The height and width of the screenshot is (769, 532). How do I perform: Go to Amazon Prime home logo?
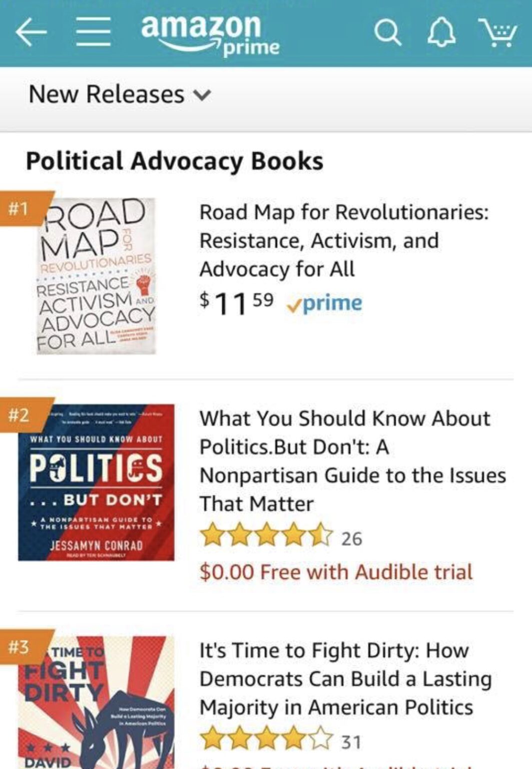(210, 35)
